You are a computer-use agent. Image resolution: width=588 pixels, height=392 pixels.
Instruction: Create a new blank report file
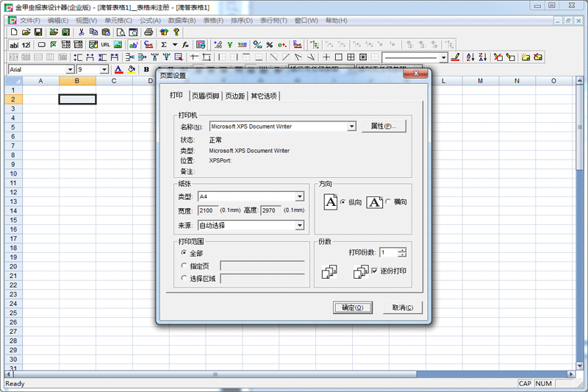(x=14, y=32)
